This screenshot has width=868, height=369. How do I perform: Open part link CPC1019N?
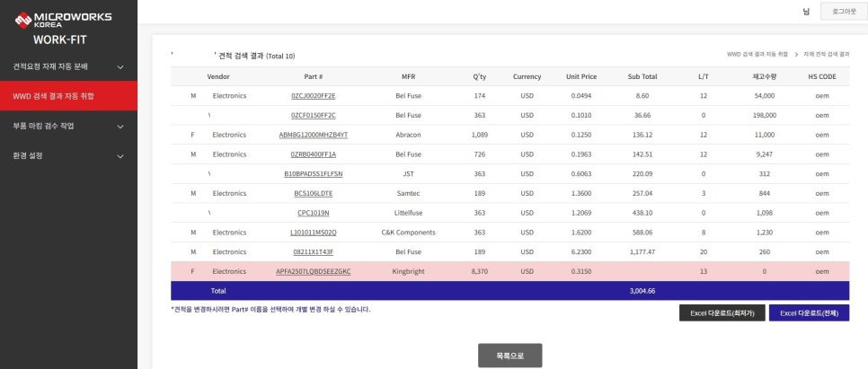314,213
